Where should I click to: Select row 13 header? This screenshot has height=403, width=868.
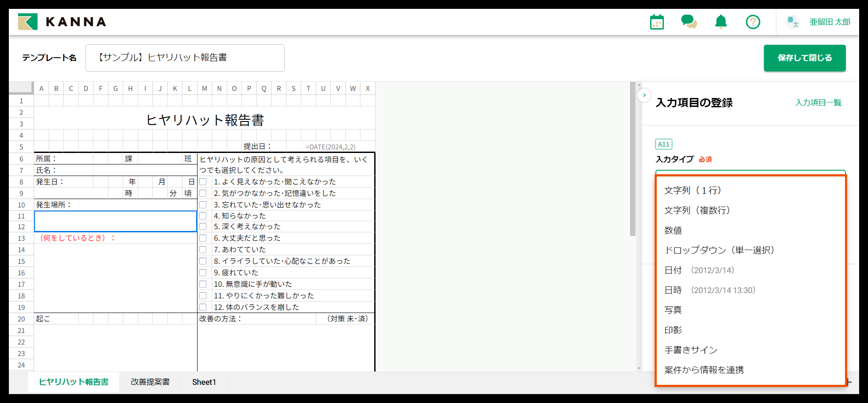[x=21, y=238]
